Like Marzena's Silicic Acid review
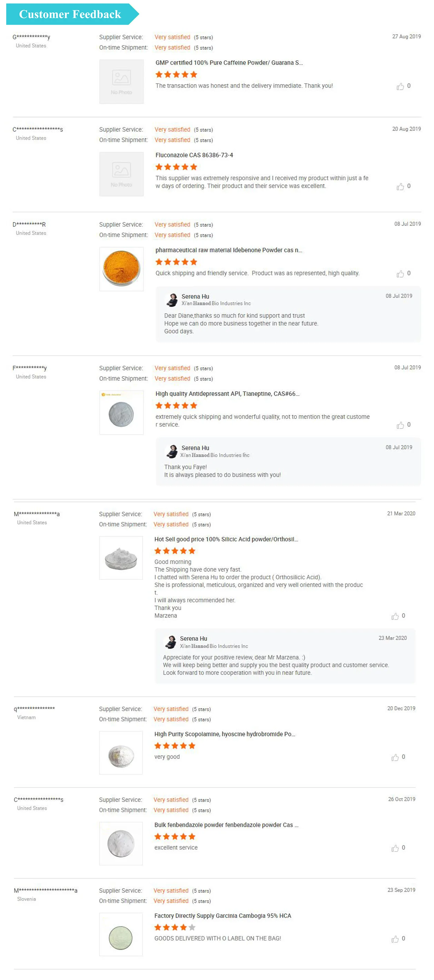Screen dimensions: 434x980 point(395,616)
